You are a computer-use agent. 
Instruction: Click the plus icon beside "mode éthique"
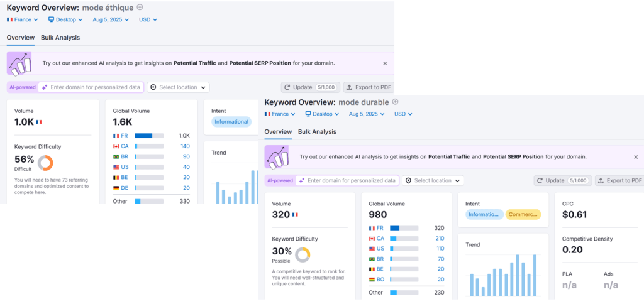tap(140, 8)
